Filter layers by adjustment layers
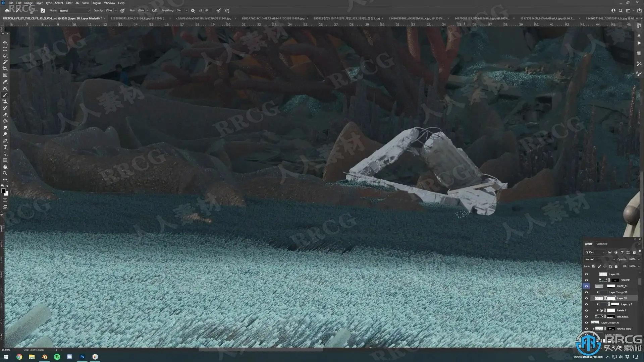The image size is (644, 362). (x=616, y=252)
